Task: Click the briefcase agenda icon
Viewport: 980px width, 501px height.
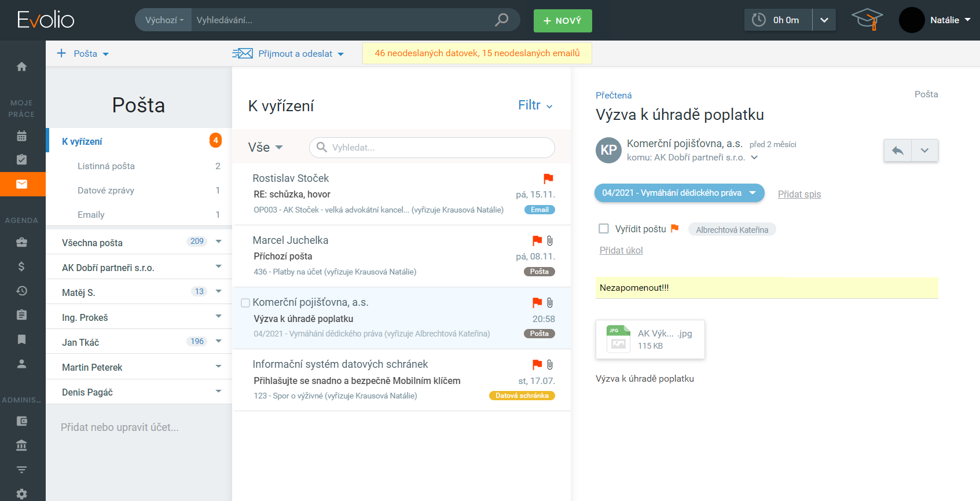Action: click(x=21, y=243)
